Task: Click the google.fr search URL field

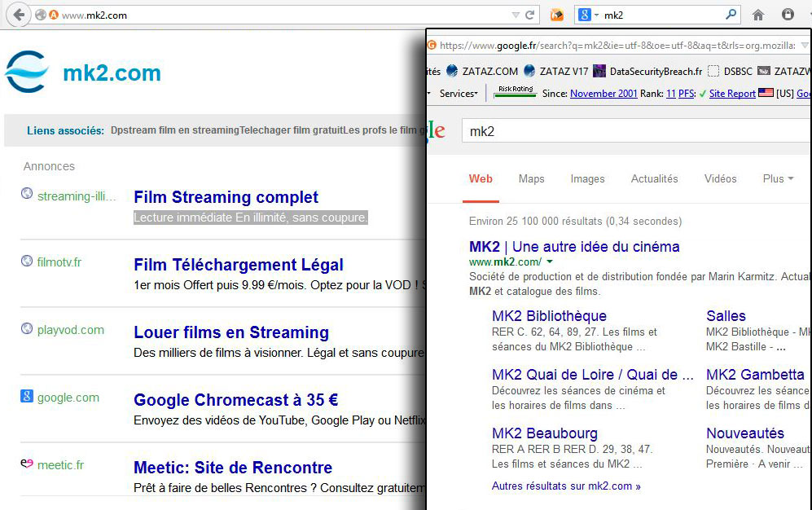Action: coord(617,46)
